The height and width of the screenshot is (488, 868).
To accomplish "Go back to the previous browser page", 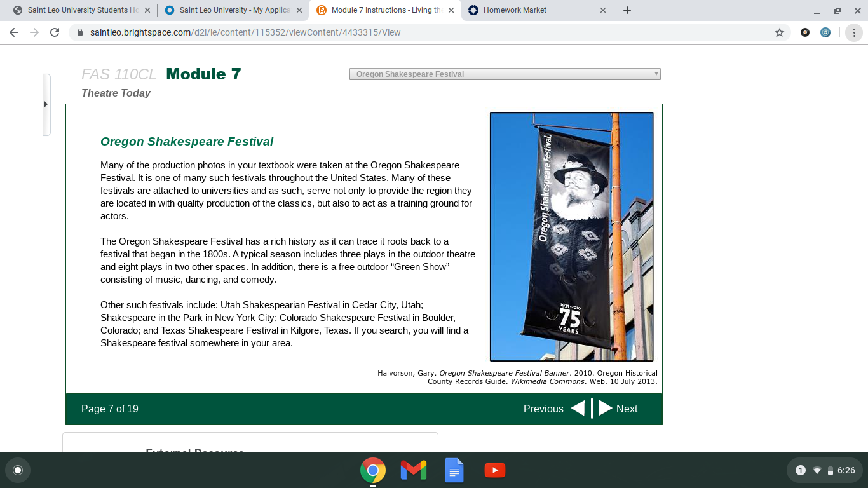I will pos(14,32).
